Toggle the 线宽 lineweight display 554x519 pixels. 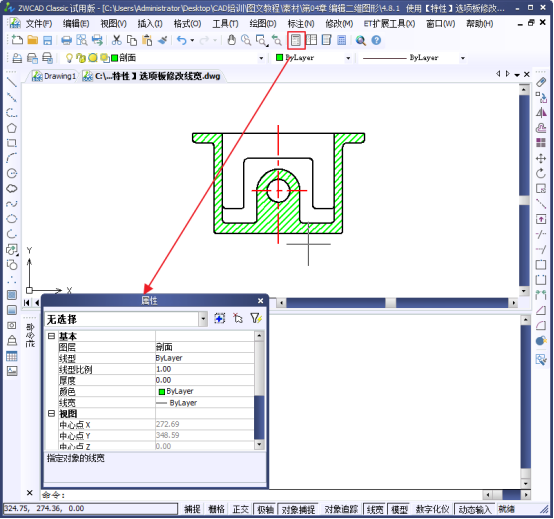(375, 509)
